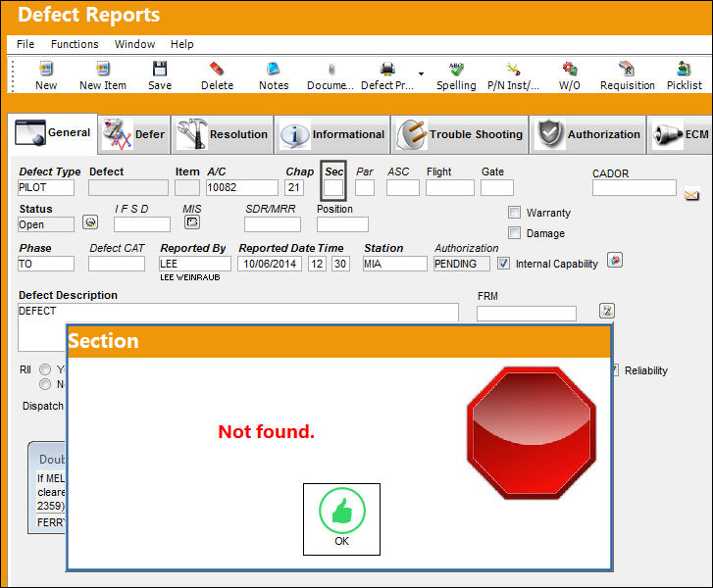Viewport: 713px width, 588px height.
Task: Toggle the Warranty checkbox
Action: coord(514,213)
